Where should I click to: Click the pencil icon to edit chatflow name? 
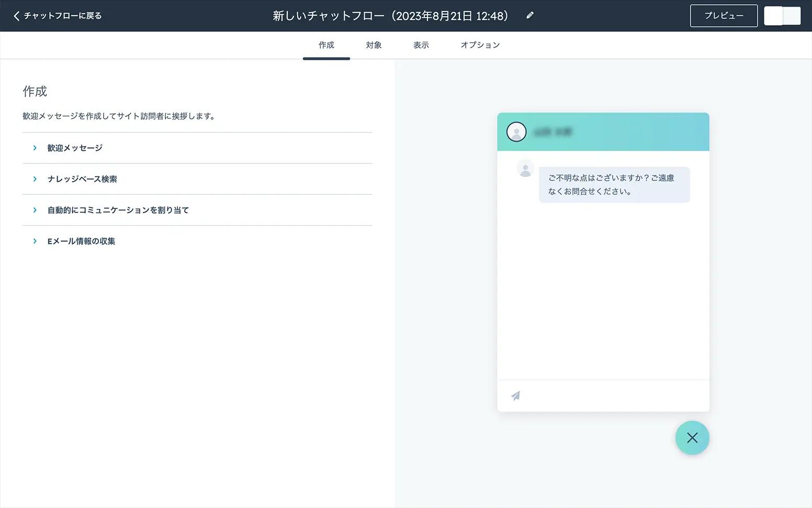coord(530,16)
